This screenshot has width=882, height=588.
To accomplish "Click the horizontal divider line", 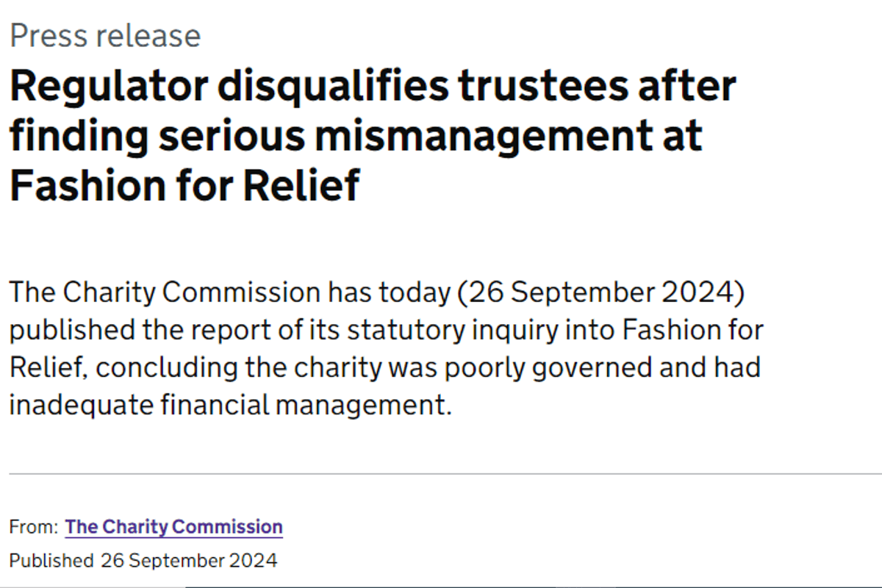I will (x=441, y=474).
